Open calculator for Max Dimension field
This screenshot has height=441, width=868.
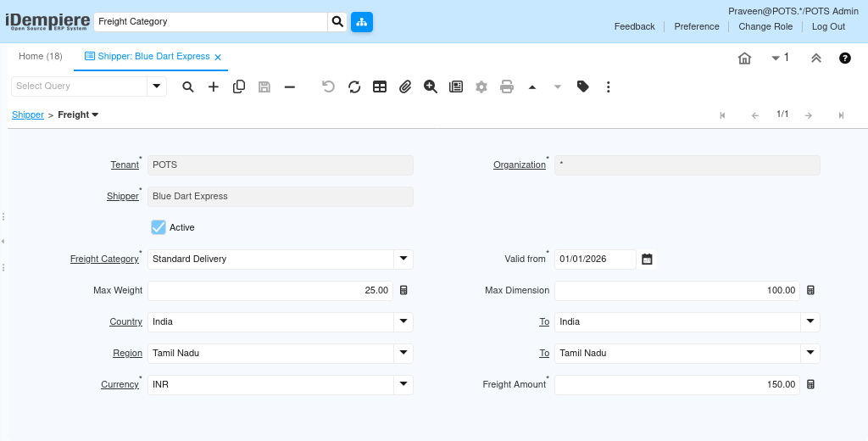pos(810,290)
